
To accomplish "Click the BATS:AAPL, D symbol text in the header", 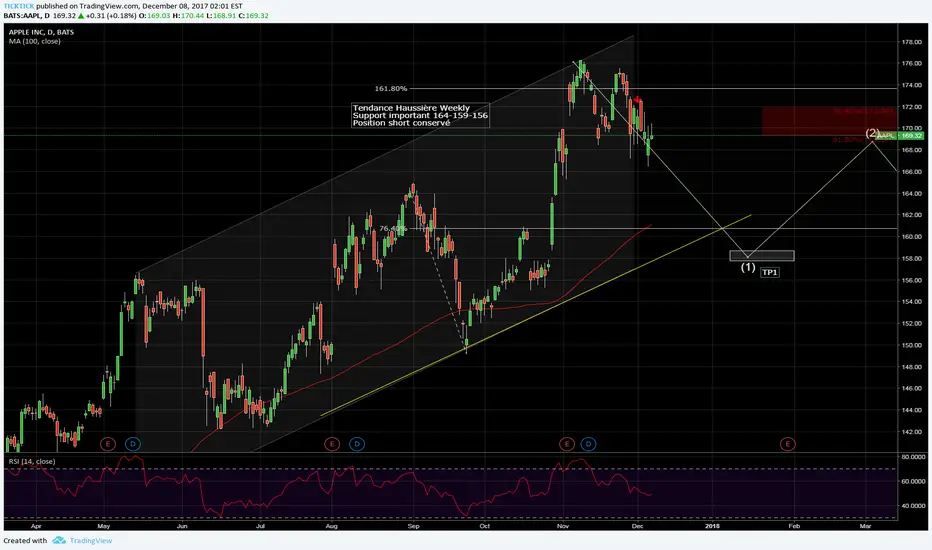I will [x=26, y=16].
